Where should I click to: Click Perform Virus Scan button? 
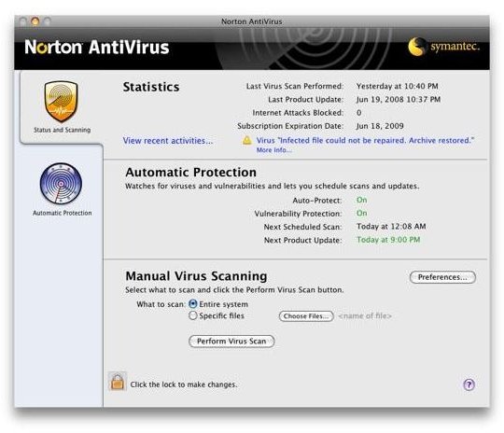click(231, 341)
